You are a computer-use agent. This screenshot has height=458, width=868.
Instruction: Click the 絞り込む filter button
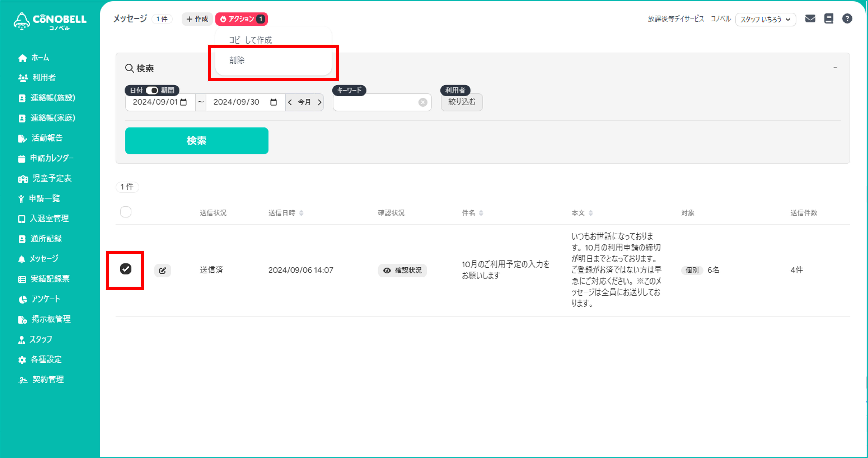tap(462, 102)
